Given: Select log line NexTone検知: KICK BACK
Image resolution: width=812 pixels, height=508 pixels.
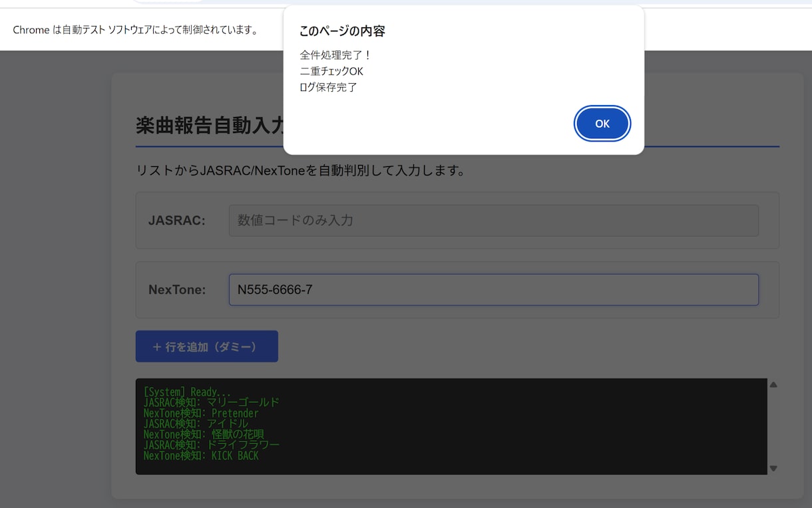Looking at the screenshot, I should [201, 455].
